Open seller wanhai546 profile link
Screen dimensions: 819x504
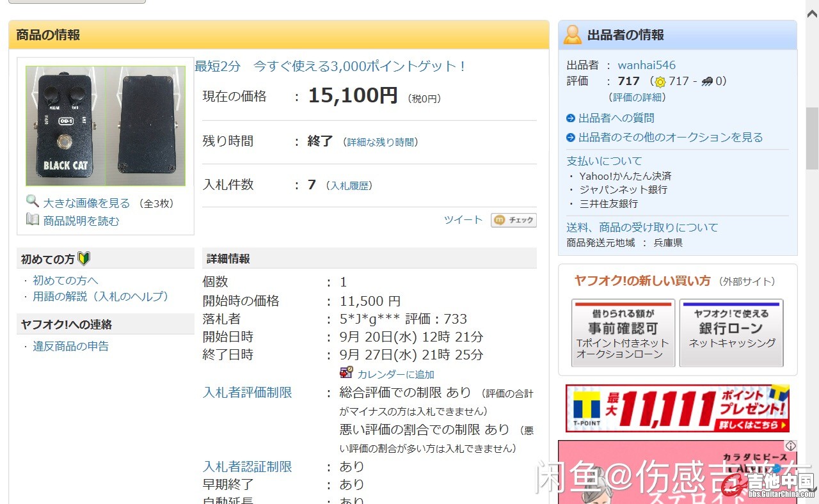click(x=646, y=65)
